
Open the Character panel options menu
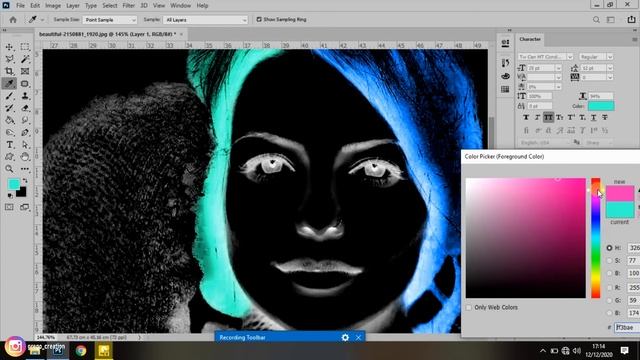pos(634,40)
